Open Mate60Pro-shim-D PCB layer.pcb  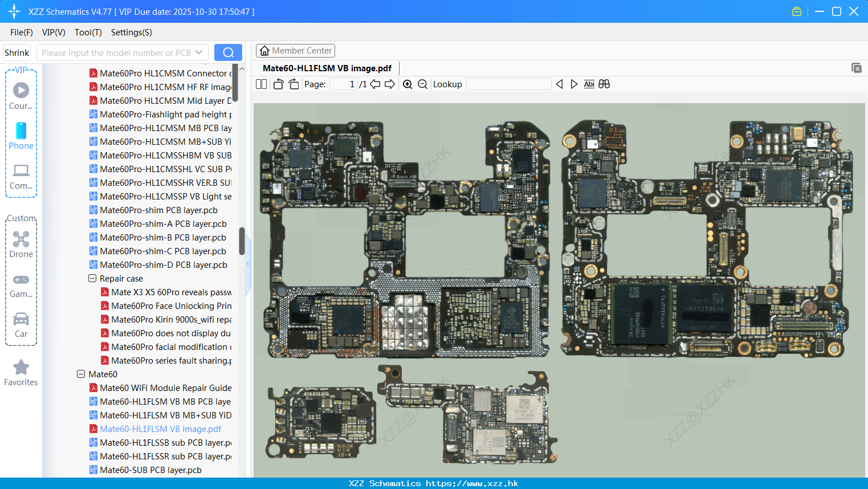[158, 264]
